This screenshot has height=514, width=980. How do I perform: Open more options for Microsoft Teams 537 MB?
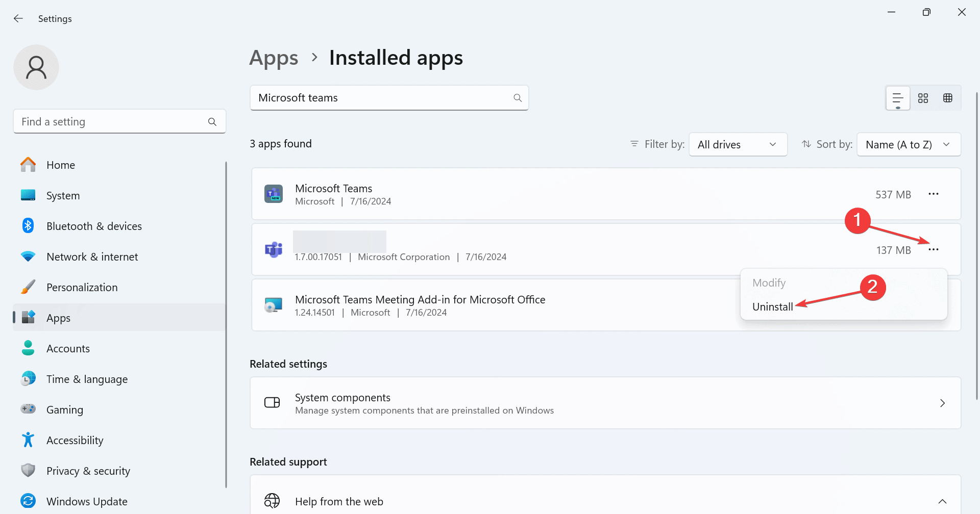click(x=934, y=194)
